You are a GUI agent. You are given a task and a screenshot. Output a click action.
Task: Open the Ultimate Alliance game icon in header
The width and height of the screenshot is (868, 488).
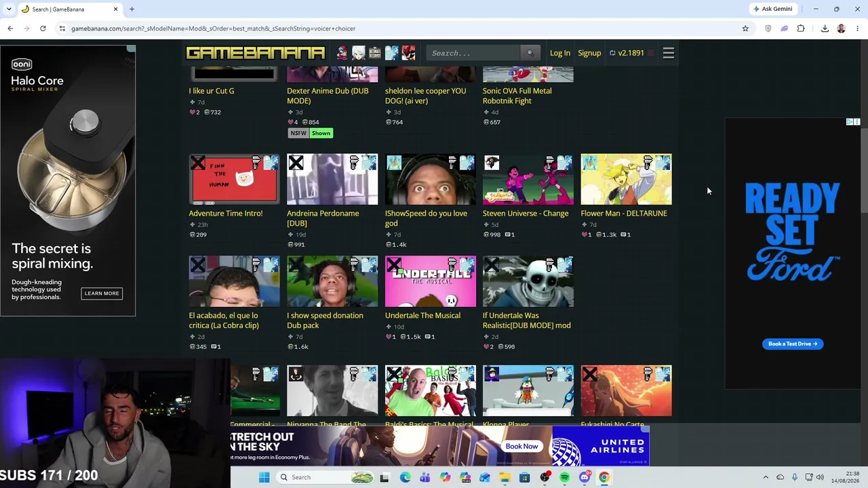click(x=375, y=53)
